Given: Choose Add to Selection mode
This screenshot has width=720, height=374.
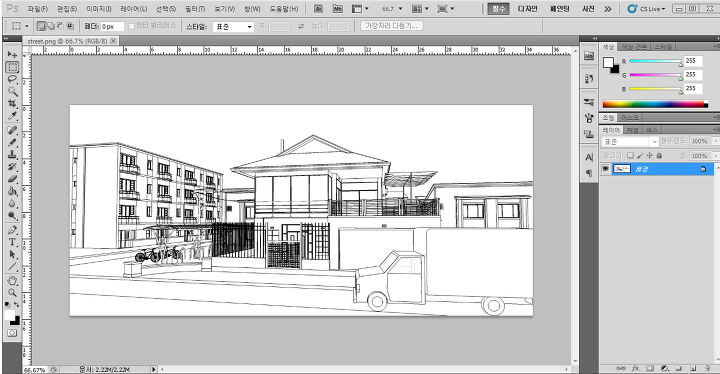Looking at the screenshot, I should [51, 26].
